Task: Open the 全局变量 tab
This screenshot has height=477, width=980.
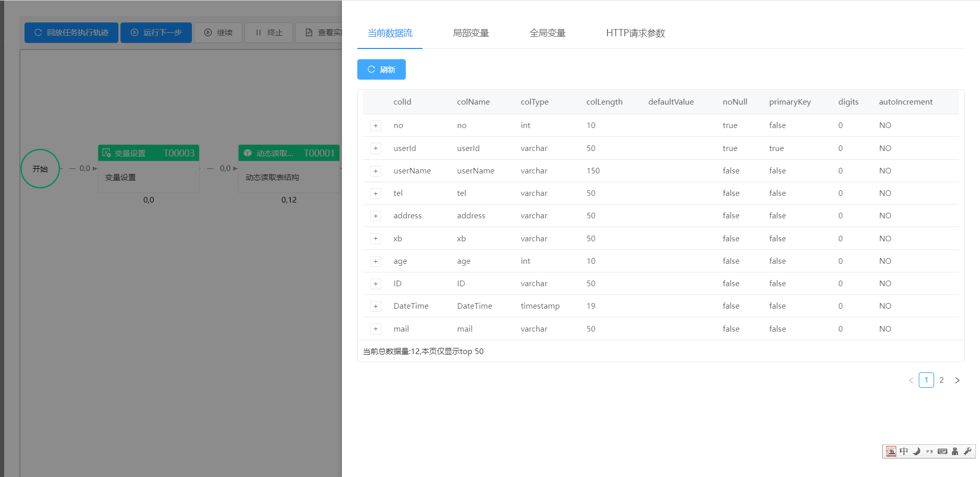Action: pos(547,33)
